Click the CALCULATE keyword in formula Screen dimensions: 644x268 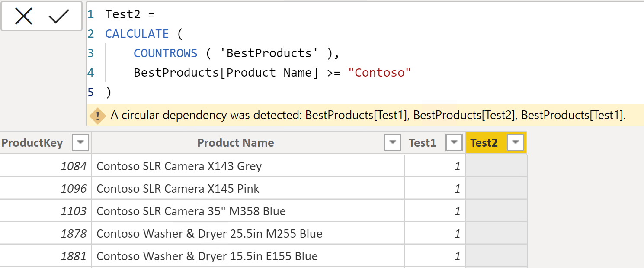click(x=137, y=34)
